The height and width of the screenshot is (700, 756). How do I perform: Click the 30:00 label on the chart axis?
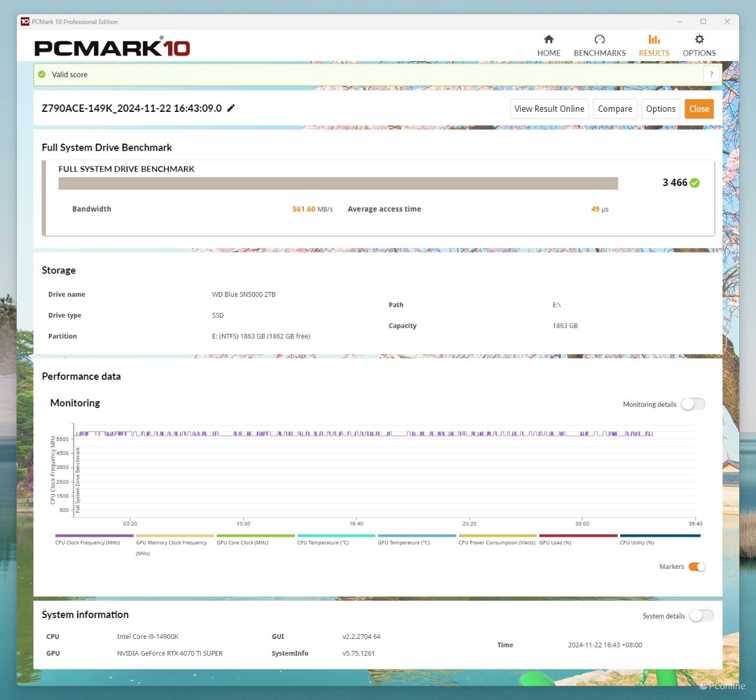coord(582,524)
